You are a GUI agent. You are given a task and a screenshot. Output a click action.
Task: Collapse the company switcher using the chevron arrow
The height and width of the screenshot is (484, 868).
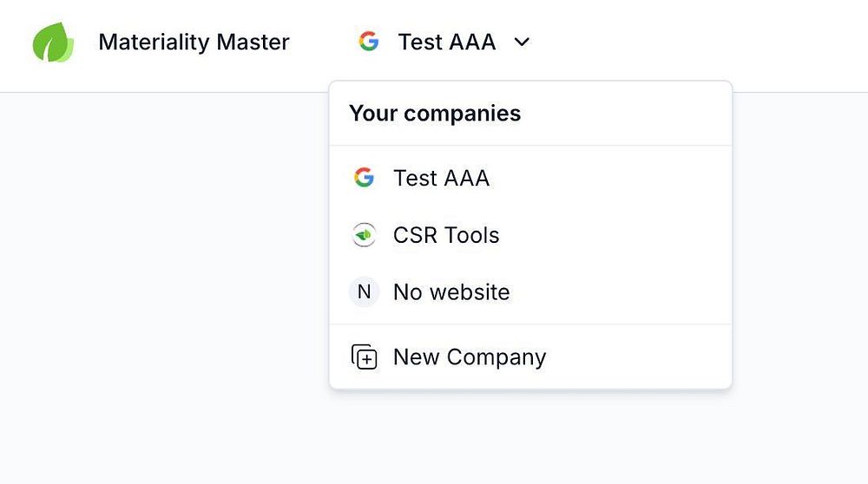[522, 42]
